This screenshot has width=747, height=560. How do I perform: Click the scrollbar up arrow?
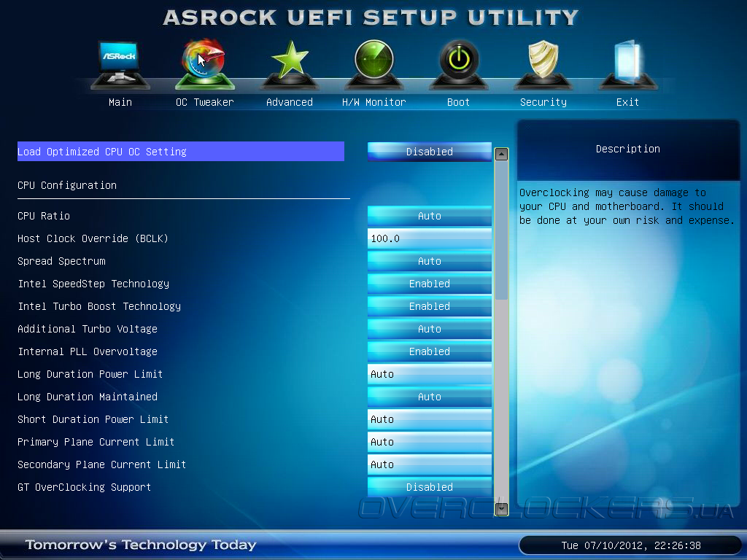(x=501, y=155)
